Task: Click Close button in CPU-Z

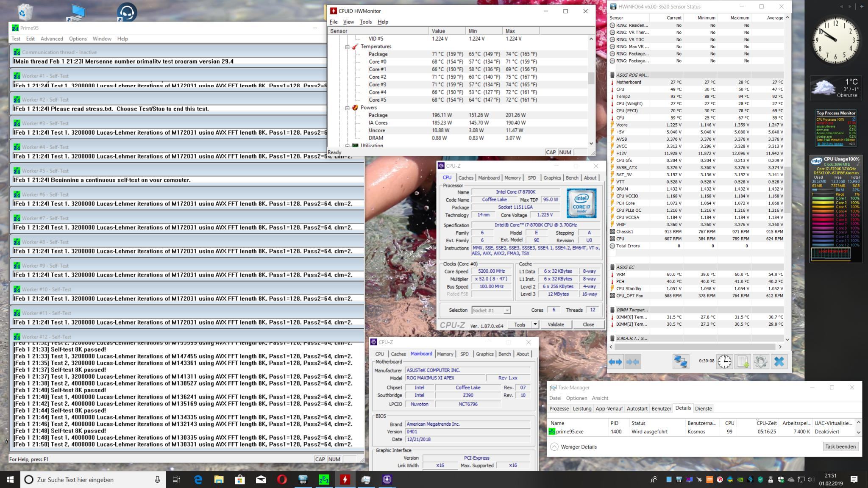Action: [588, 324]
